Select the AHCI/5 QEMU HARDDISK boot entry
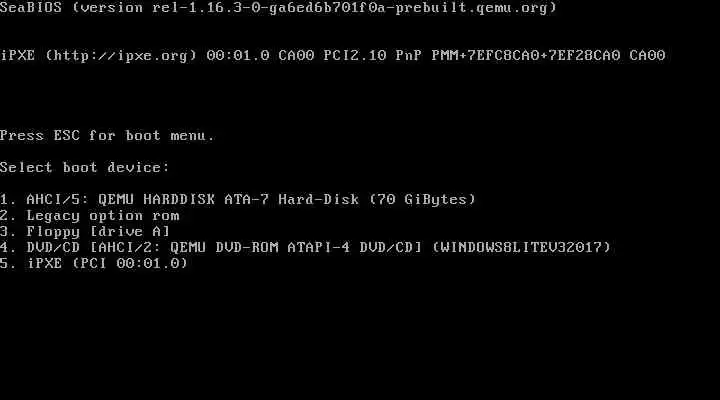Image resolution: width=720 pixels, height=400 pixels. [x=238, y=199]
